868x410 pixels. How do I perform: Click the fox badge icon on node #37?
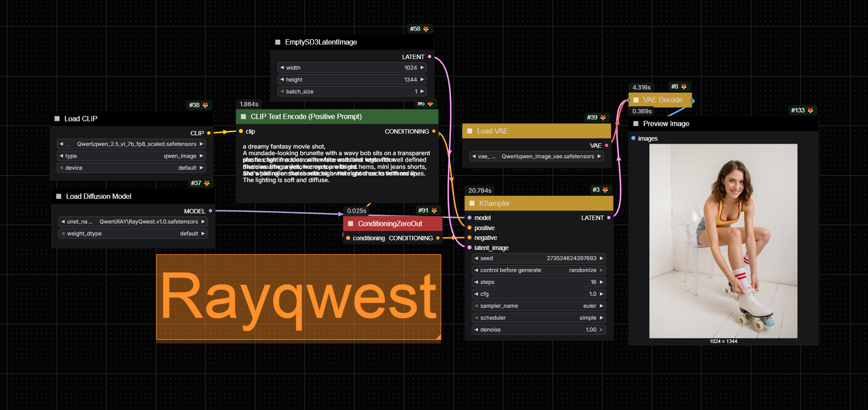[x=207, y=183]
